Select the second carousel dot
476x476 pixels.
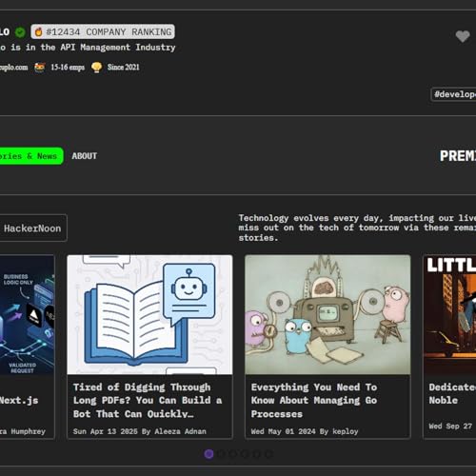click(221, 454)
